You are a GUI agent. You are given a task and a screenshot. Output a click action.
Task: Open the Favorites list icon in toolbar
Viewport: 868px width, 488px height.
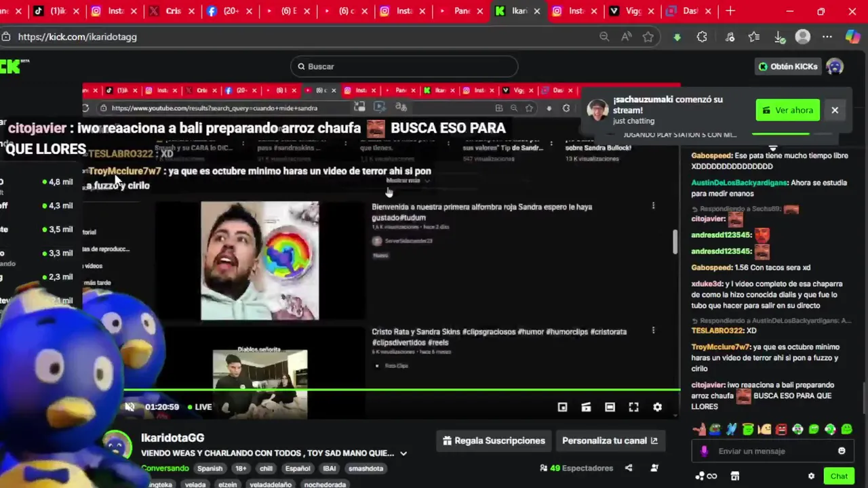click(x=754, y=37)
